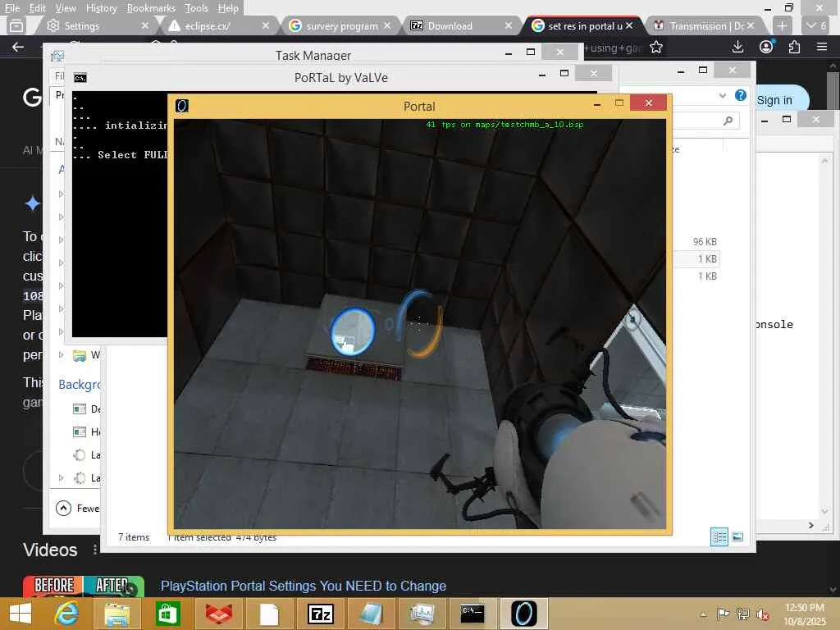Open the History menu in Firefox

tap(101, 8)
